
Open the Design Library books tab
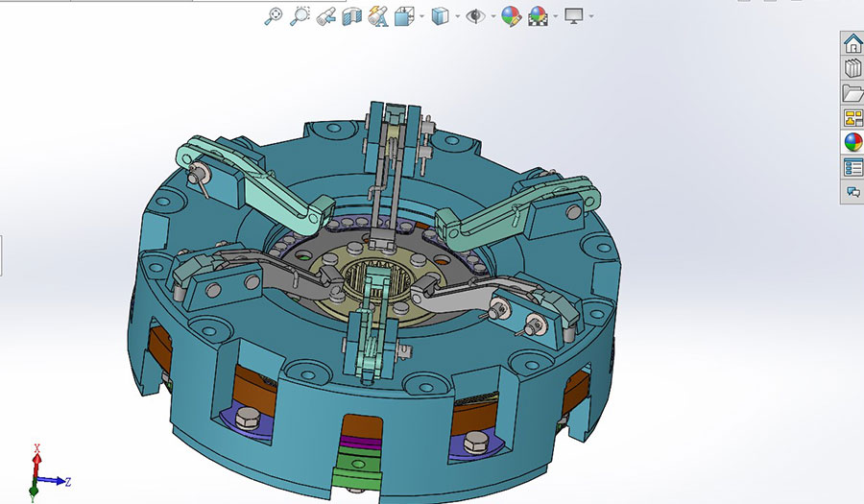point(853,68)
